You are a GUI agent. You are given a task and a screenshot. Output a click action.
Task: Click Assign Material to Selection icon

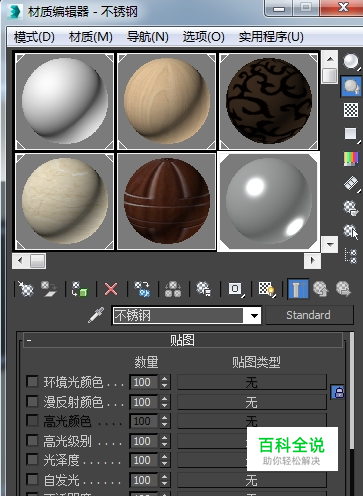tap(80, 289)
